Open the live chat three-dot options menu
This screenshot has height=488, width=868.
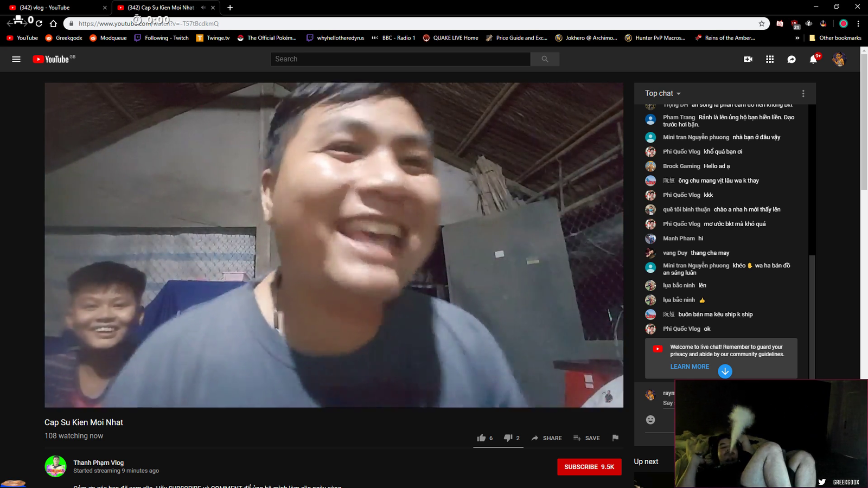[803, 93]
